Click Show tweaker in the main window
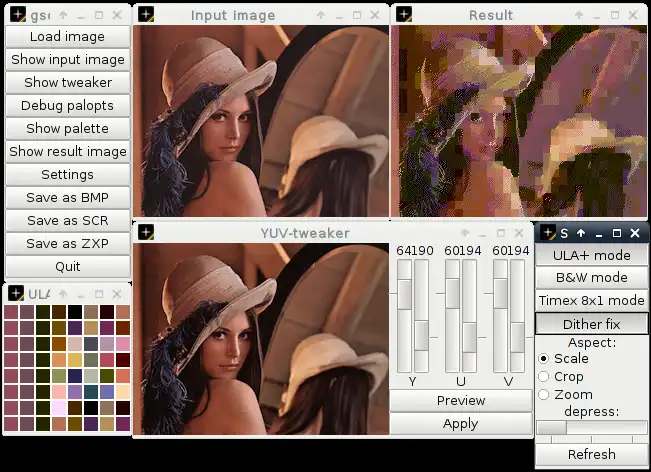This screenshot has width=651, height=472. click(68, 82)
